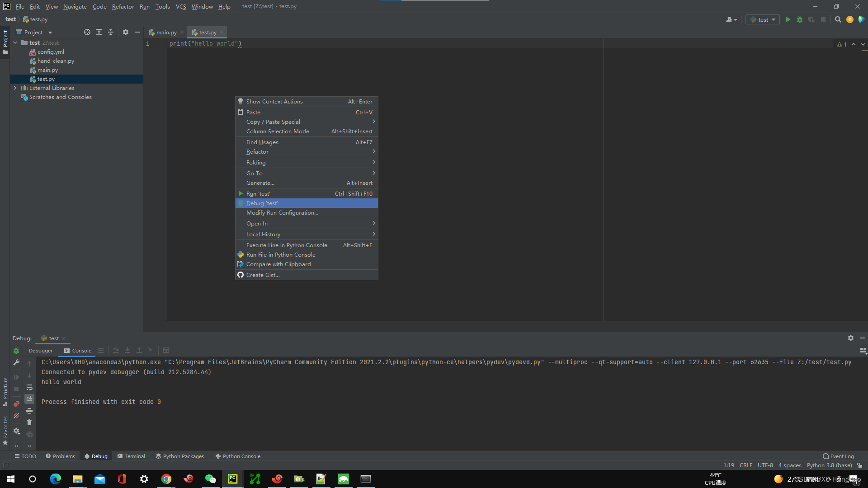Open Search Everywhere magnifier icon
This screenshot has width=868, height=488.
point(838,19)
